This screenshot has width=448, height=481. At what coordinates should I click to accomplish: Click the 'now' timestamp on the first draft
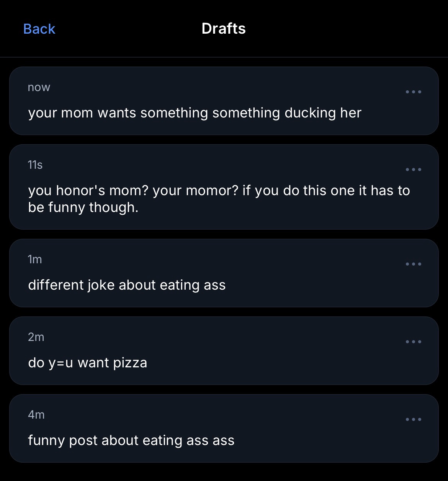tap(39, 87)
